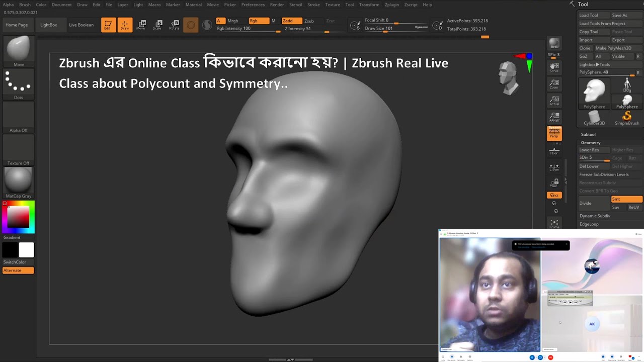The height and width of the screenshot is (362, 644).
Task: Open the Alpha Off selector
Action: point(19,117)
